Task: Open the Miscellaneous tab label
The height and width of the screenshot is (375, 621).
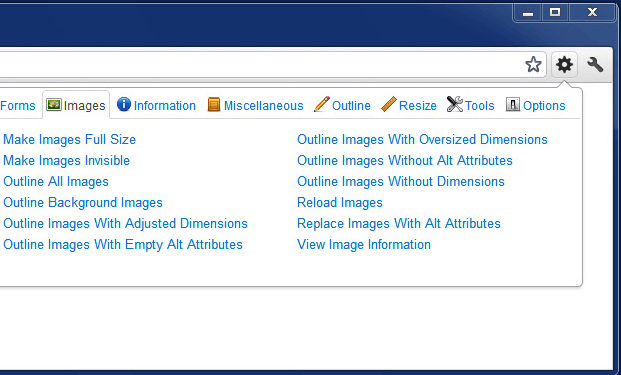Action: click(x=263, y=106)
